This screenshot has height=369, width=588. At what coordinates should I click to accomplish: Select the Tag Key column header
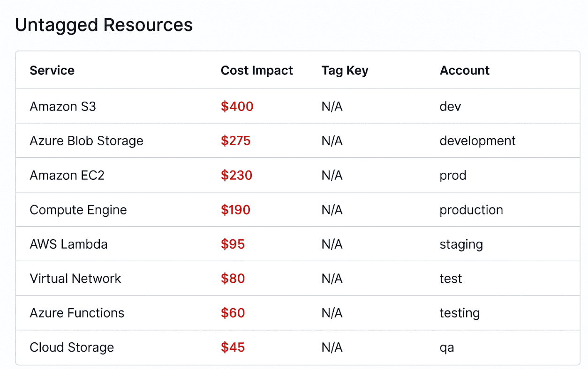[345, 71]
